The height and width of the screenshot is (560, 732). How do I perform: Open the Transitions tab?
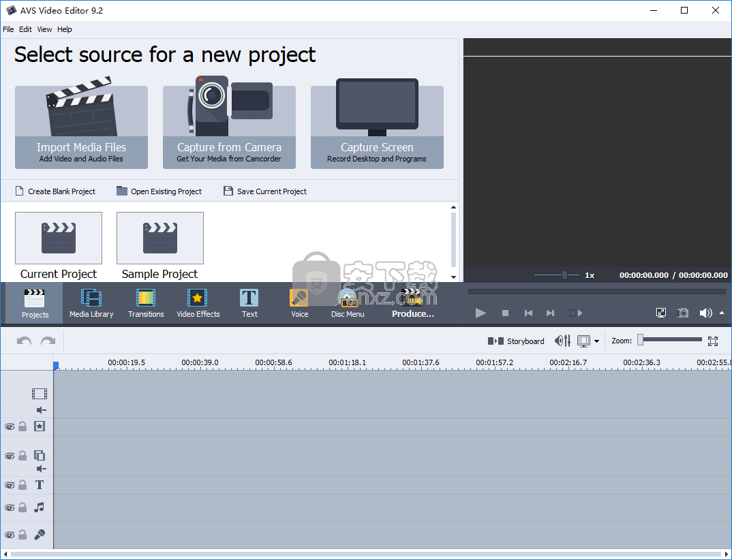coord(146,303)
